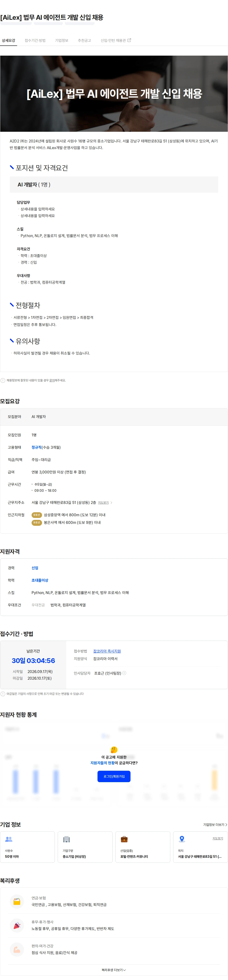Click the 위치 map pin icon
Image resolution: width=228 pixels, height=980 pixels.
coord(182,839)
